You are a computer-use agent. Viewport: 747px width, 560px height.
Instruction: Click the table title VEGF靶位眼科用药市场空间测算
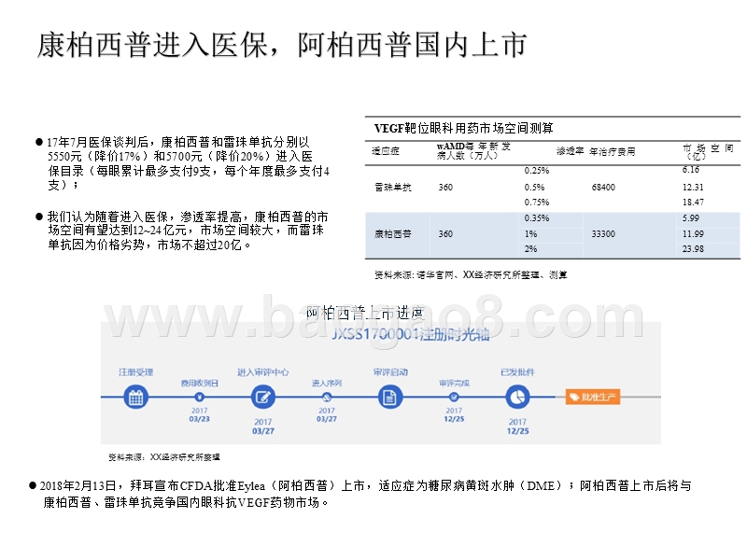tap(463, 128)
